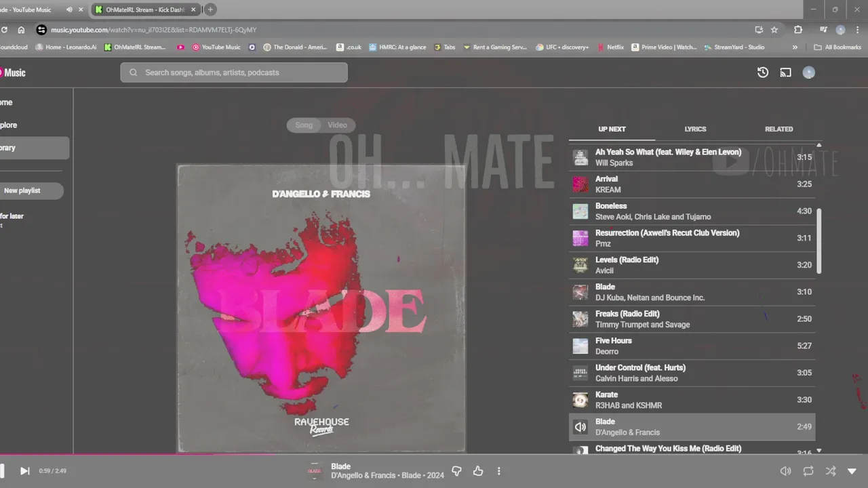
Task: Toggle repeat mode
Action: (808, 471)
